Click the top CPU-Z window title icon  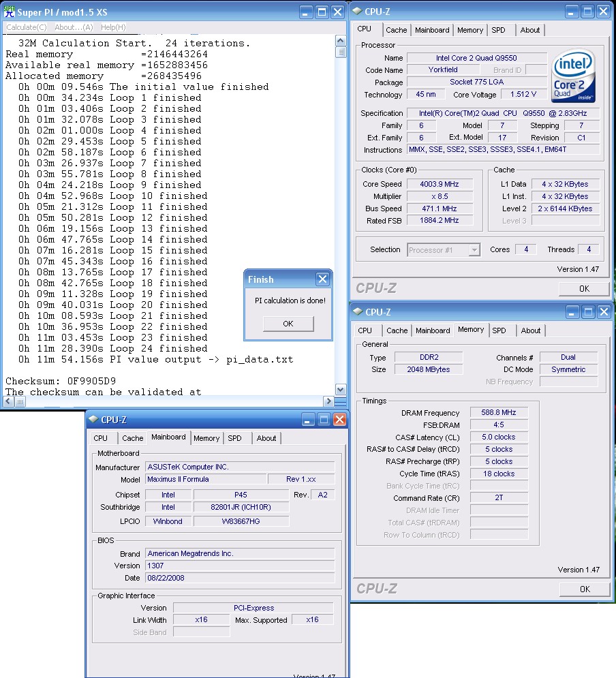coord(357,11)
